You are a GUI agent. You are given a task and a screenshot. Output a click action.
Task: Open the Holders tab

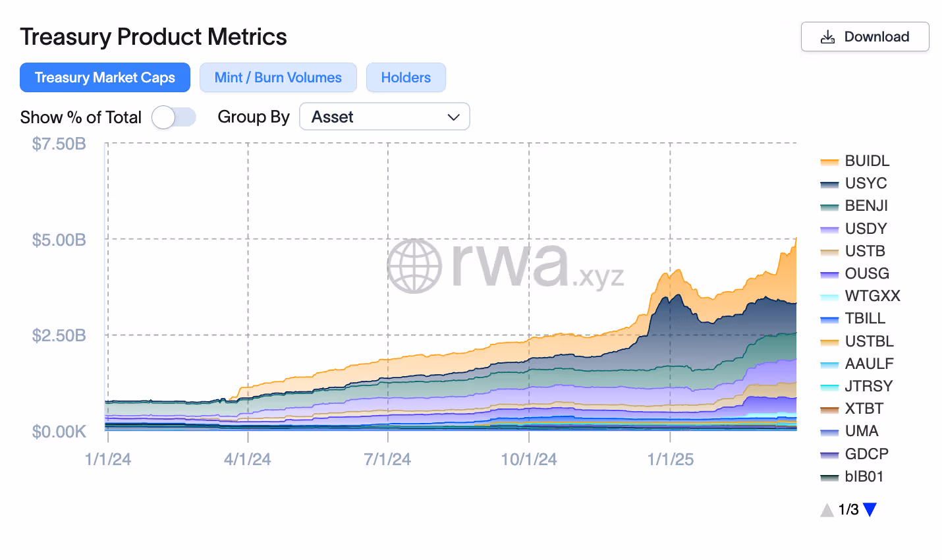406,77
